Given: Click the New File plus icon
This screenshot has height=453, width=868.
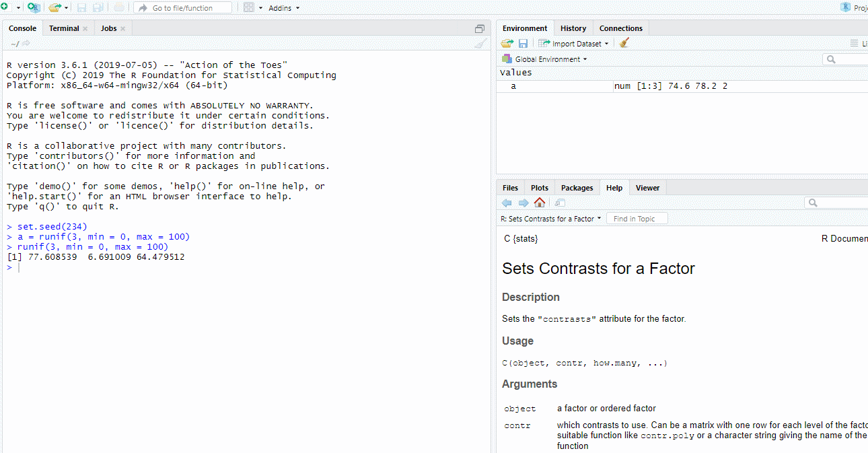Looking at the screenshot, I should (4, 7).
